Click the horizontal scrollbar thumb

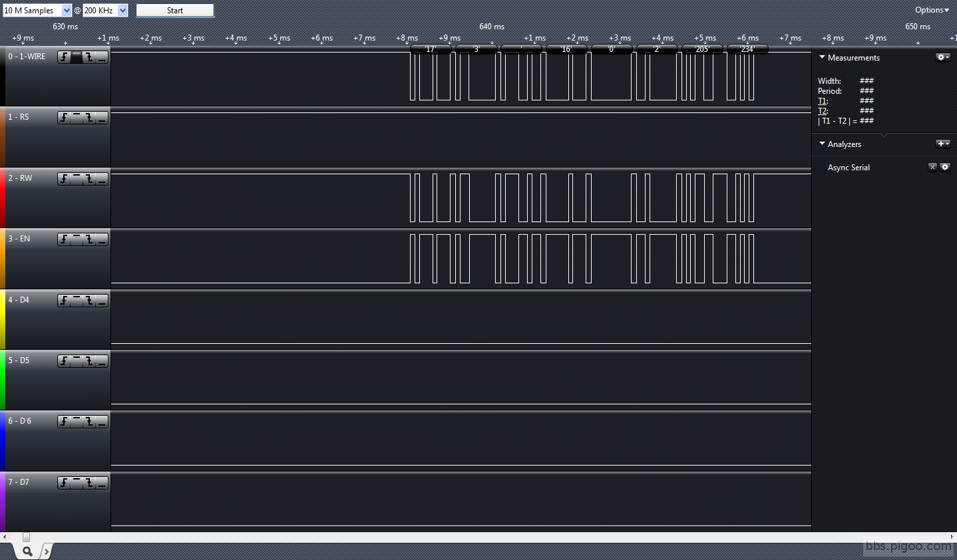click(26, 537)
